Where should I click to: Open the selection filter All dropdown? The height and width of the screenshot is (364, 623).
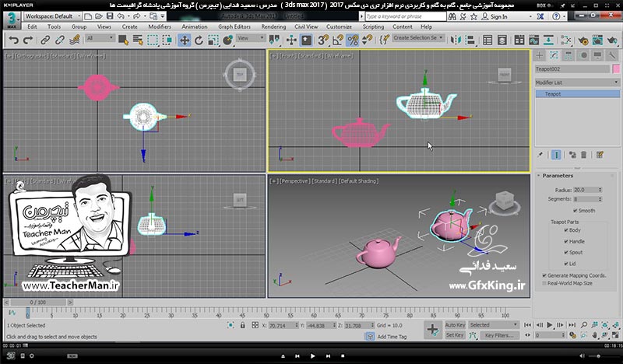tap(100, 38)
